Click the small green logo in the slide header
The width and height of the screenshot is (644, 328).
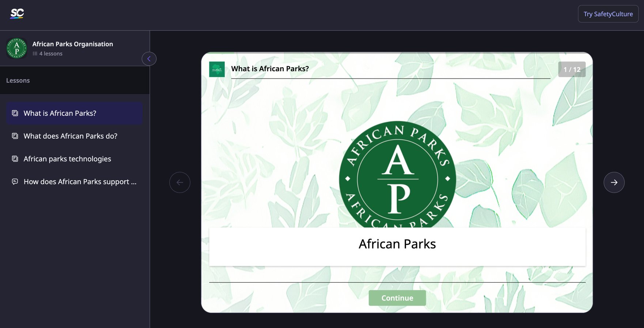217,69
